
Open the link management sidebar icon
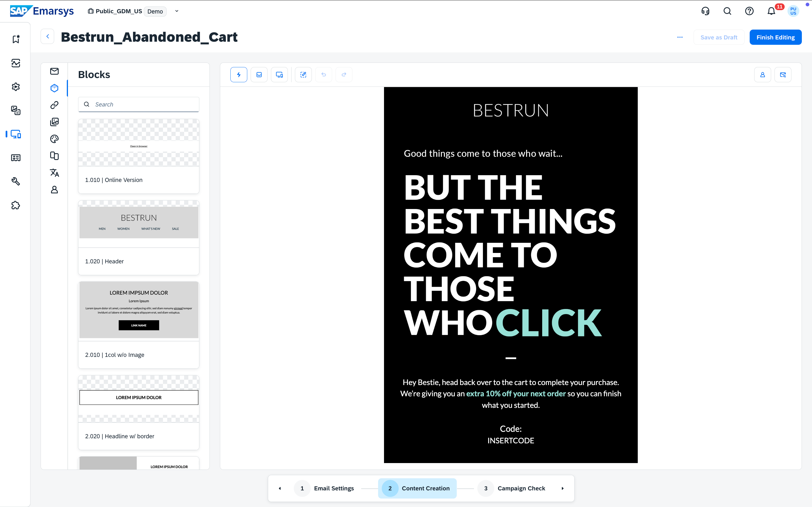click(54, 105)
